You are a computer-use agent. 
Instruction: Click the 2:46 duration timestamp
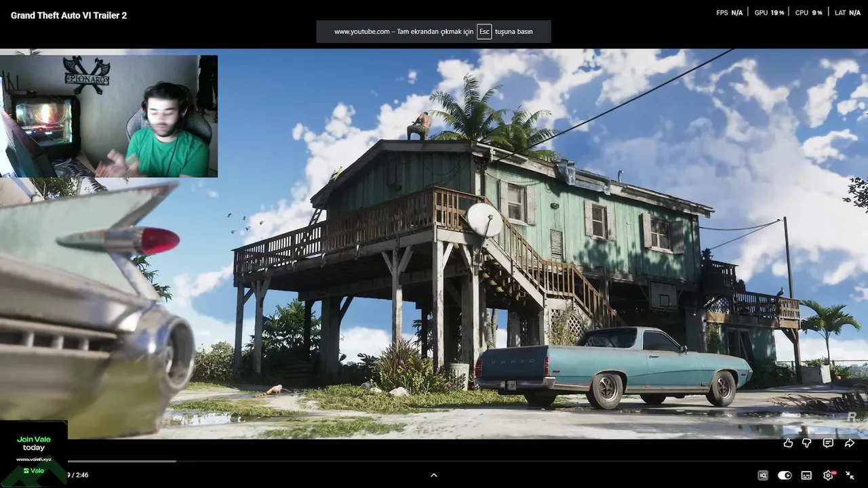pos(82,475)
